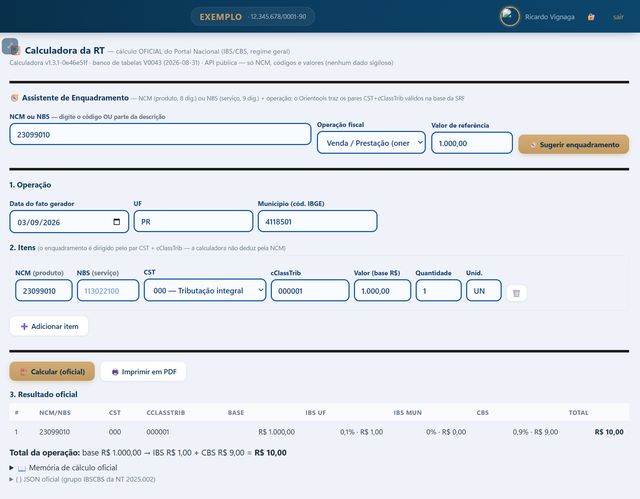Image resolution: width=640 pixels, height=499 pixels.
Task: Click the sair logout link
Action: (x=618, y=17)
